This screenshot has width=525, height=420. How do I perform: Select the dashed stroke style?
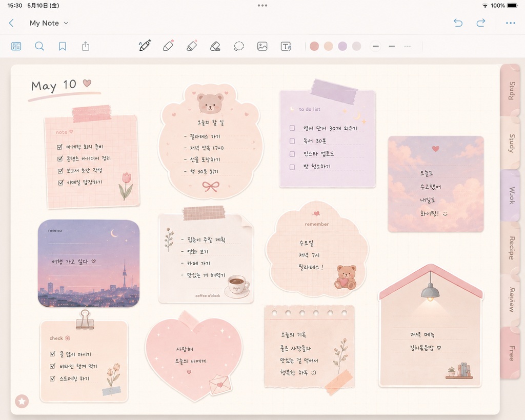tap(407, 46)
